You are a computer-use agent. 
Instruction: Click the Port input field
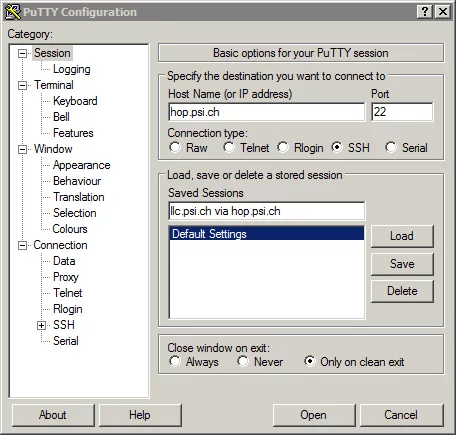[402, 112]
